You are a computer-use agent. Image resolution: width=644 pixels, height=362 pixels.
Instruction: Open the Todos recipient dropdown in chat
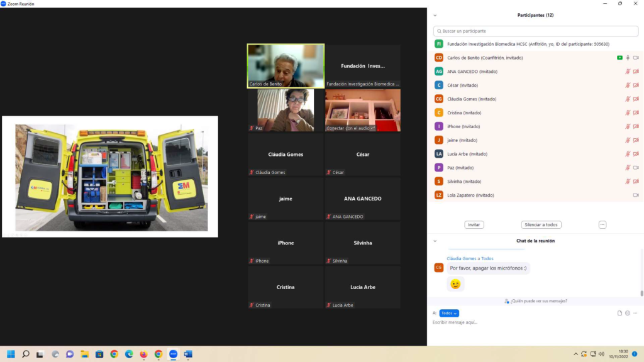tap(449, 313)
